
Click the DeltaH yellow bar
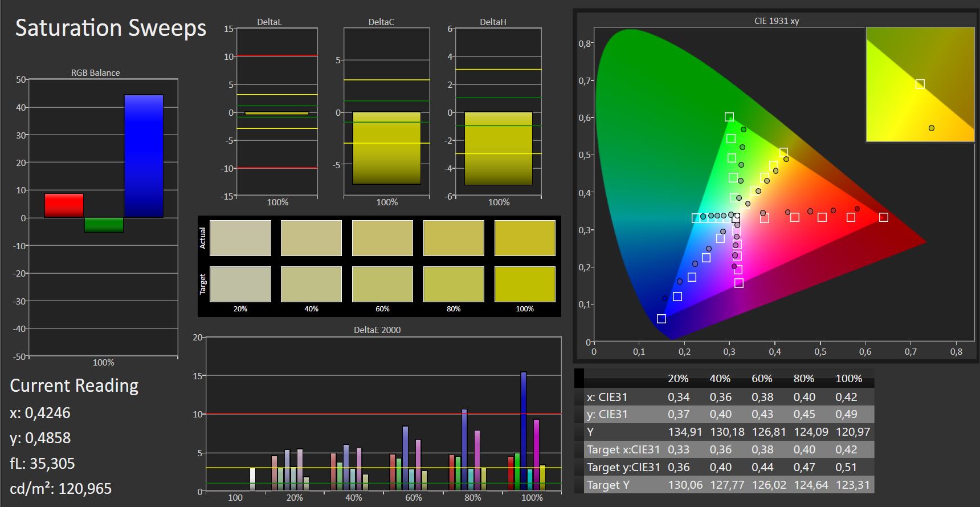point(498,148)
